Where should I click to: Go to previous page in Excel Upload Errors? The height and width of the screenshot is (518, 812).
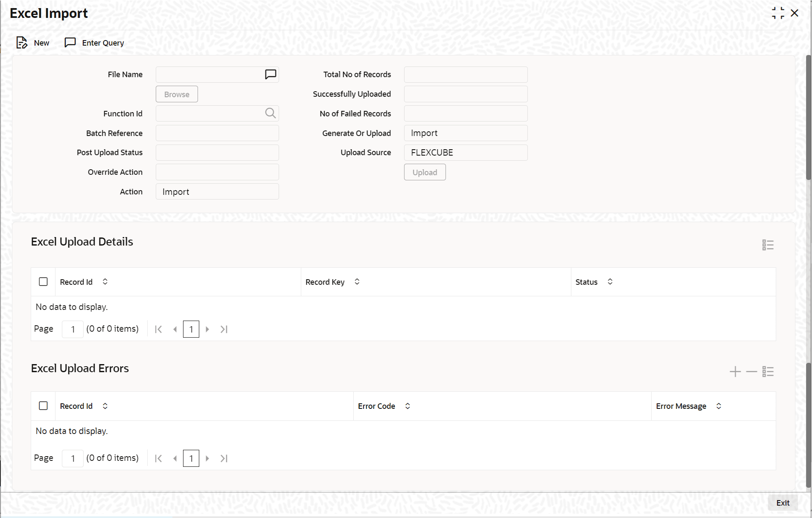pos(175,458)
